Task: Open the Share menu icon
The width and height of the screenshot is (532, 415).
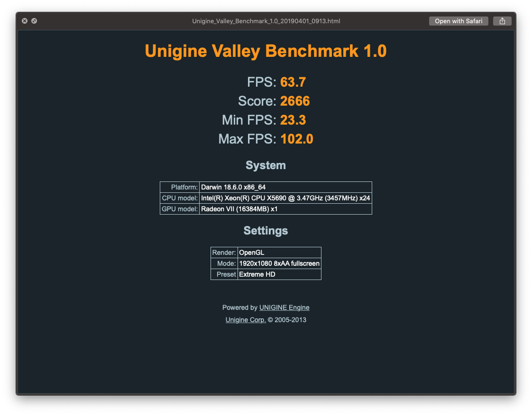Action: coord(502,21)
